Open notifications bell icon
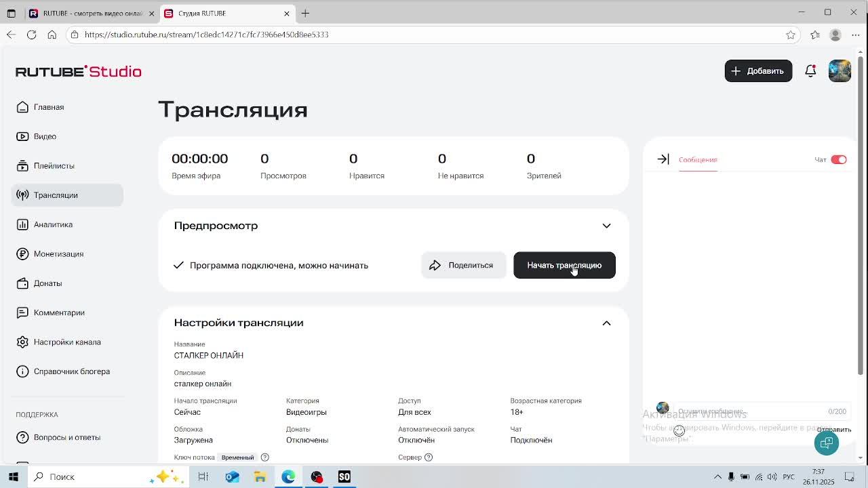Viewport: 868px width, 488px height. (810, 71)
